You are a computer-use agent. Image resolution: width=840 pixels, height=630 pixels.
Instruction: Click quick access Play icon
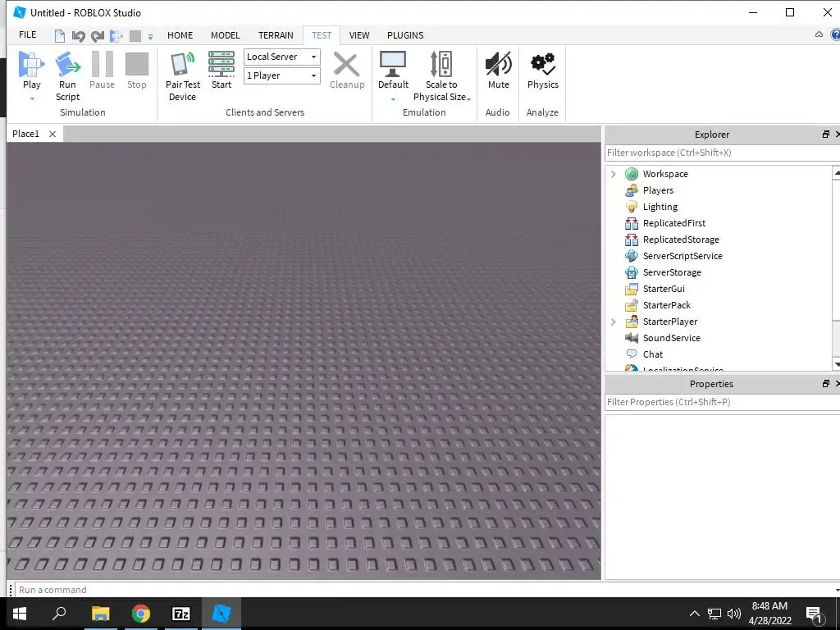point(116,36)
